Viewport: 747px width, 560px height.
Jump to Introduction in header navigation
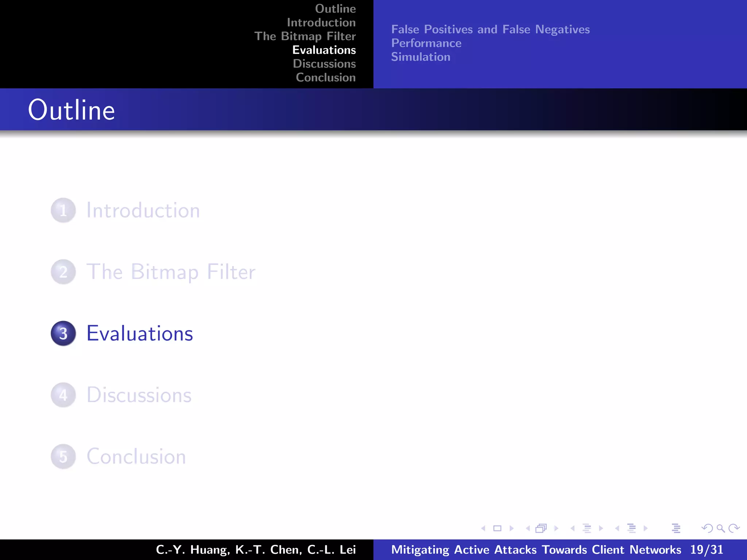tap(321, 23)
